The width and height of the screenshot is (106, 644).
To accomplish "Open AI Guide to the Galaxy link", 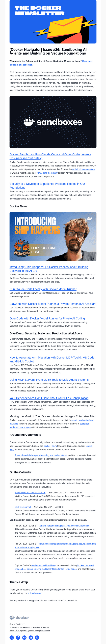I will click(47, 173).
